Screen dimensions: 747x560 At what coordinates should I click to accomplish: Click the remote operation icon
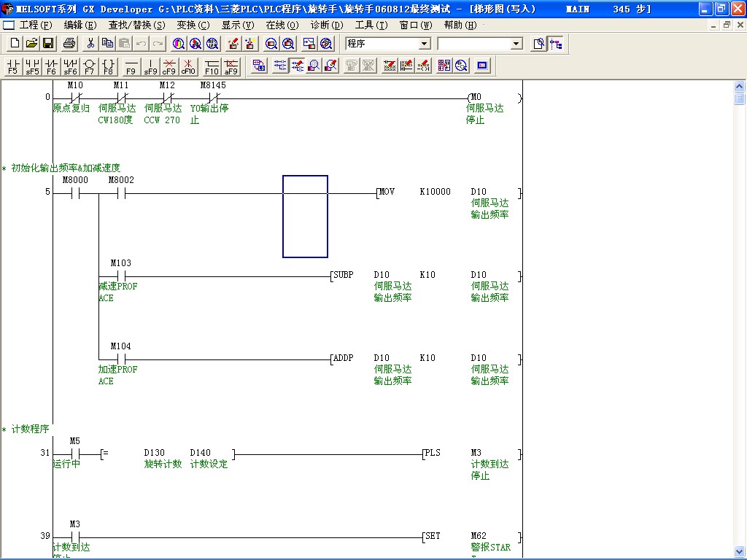[309, 44]
